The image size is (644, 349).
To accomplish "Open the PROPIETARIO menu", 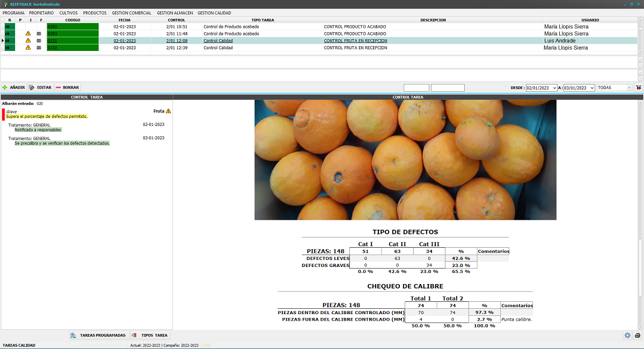I will 41,12.
